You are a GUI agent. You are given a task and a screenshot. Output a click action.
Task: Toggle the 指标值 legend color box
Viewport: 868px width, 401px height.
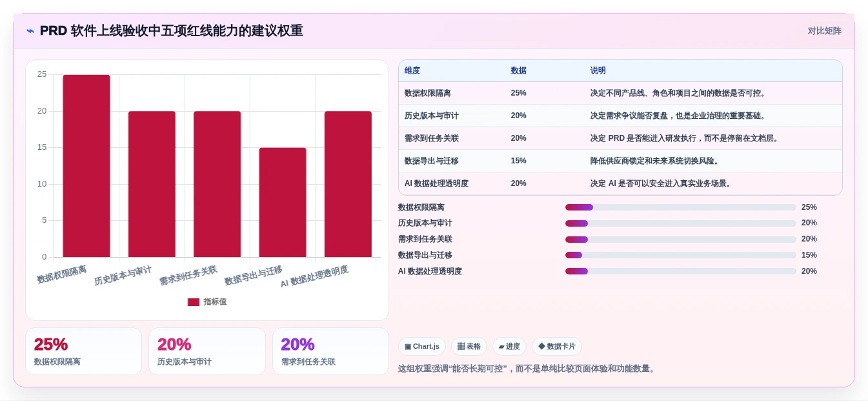[x=194, y=302]
